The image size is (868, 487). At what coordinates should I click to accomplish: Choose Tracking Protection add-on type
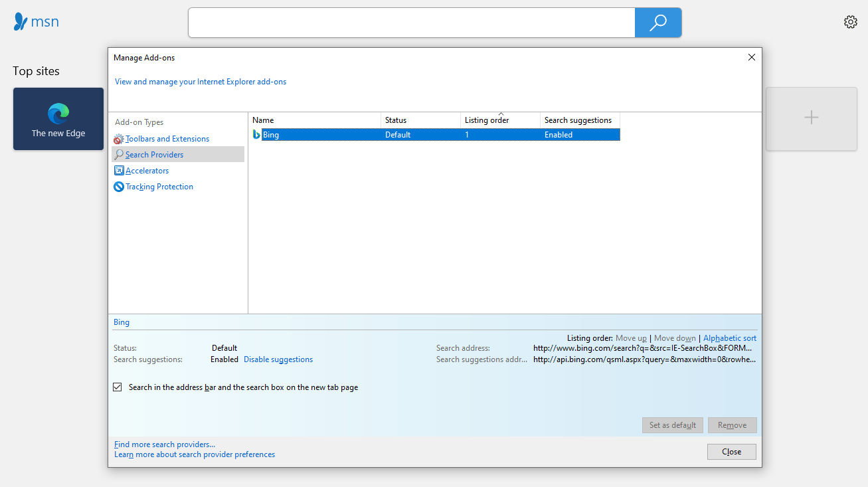tap(159, 187)
